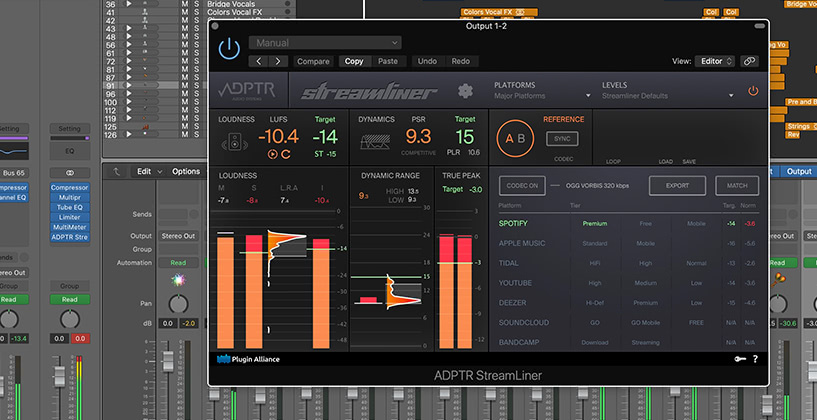Select Apple Music Standard tier
The height and width of the screenshot is (420, 817).
pos(595,243)
